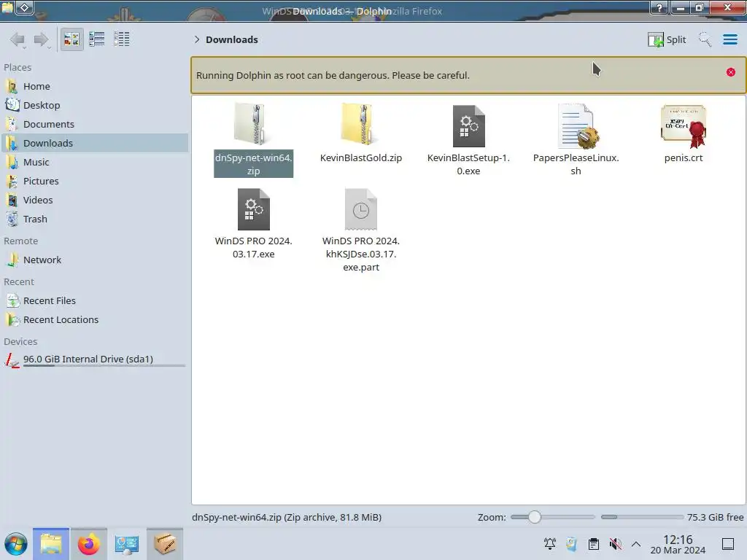The image size is (747, 560).
Task: Open Videos in Places
Action: click(94, 201)
